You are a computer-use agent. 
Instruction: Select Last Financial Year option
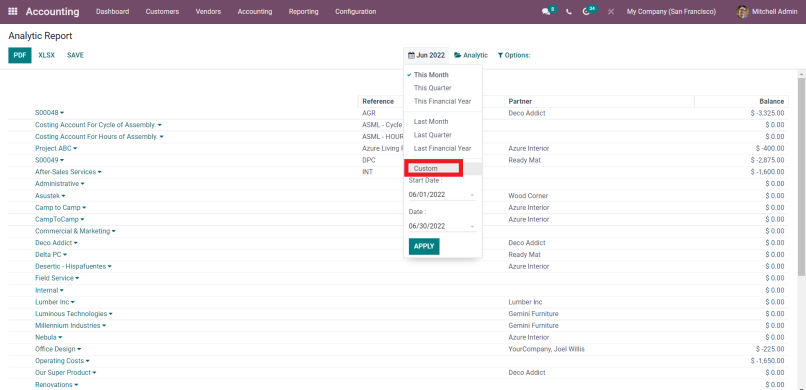coord(443,148)
